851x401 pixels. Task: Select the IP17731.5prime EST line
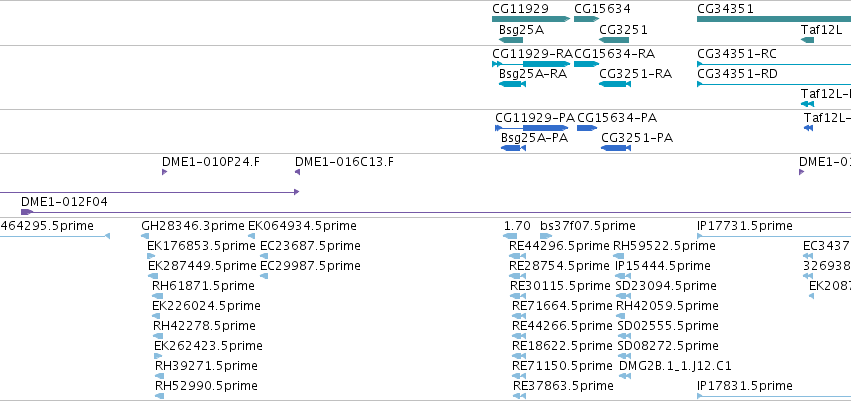coord(774,236)
